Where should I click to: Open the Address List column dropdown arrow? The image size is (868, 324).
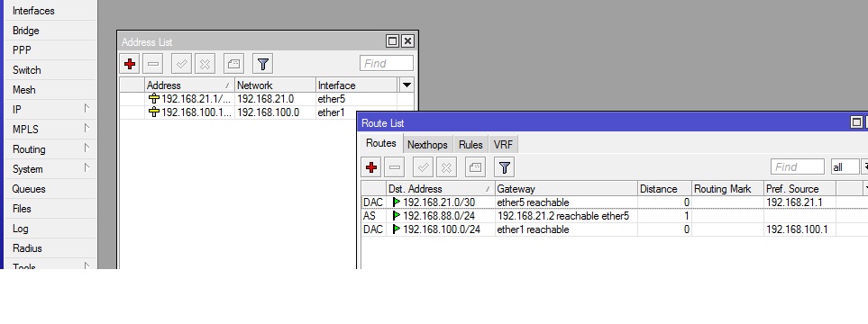pos(407,85)
